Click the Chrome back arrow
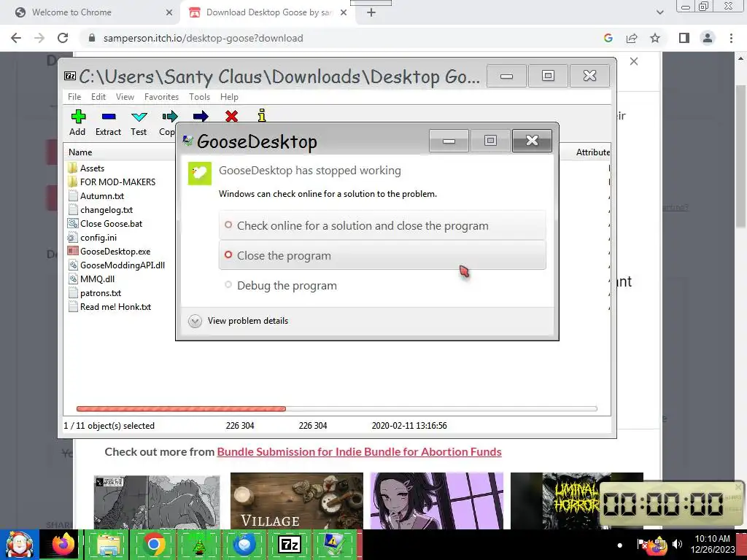 point(16,38)
